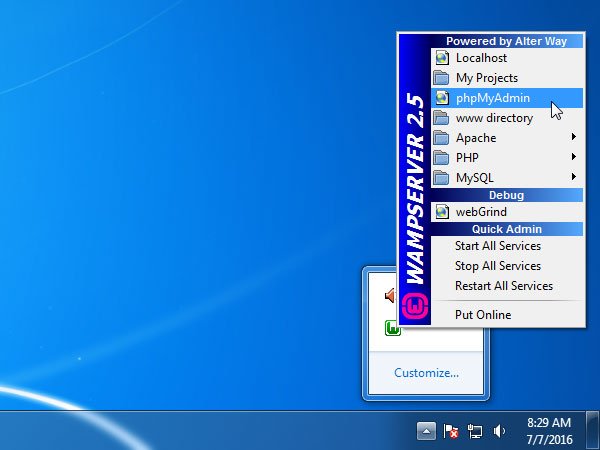
Task: Select Put Online option
Action: (x=507, y=315)
